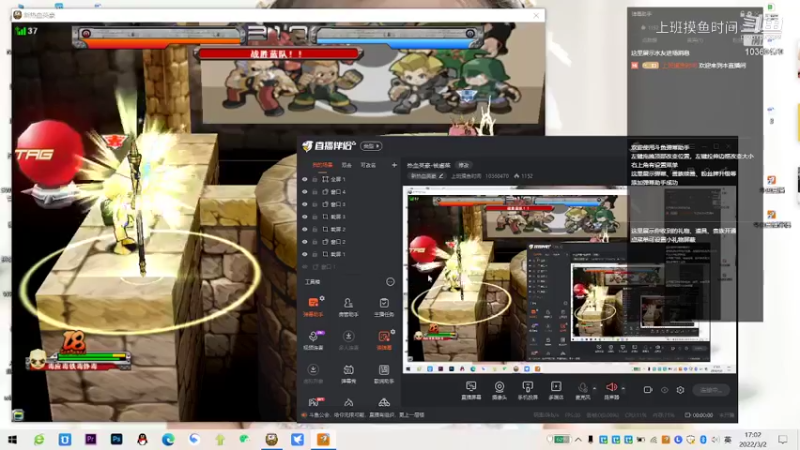Click the 360 browser icon in taskbar
Image resolution: width=800 pixels, height=450 pixels.
click(39, 439)
